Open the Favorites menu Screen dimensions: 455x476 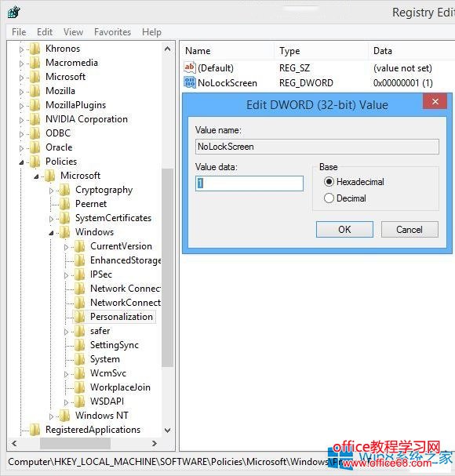coord(112,32)
